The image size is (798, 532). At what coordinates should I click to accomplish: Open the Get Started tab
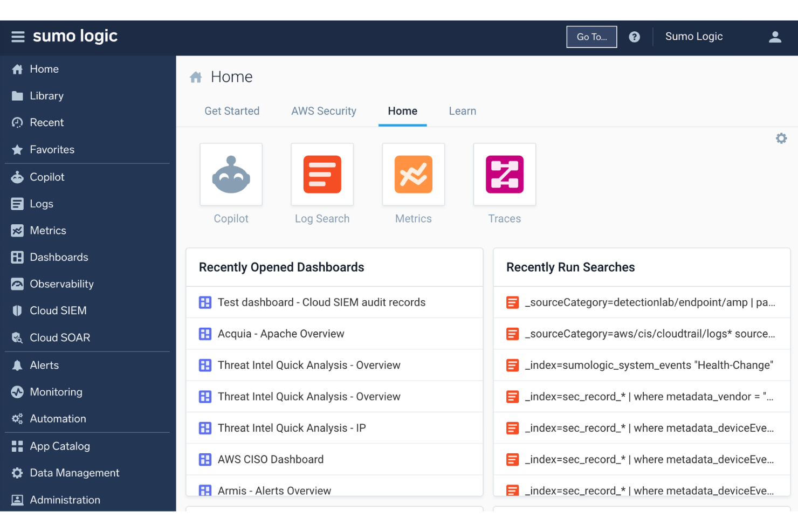(x=232, y=111)
